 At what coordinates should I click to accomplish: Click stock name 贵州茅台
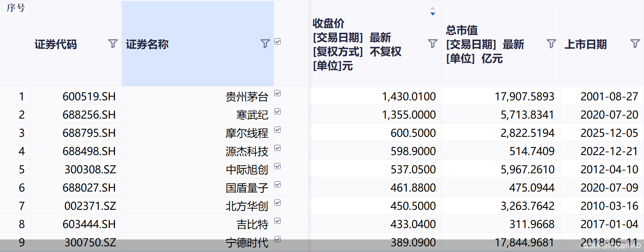coord(247,97)
